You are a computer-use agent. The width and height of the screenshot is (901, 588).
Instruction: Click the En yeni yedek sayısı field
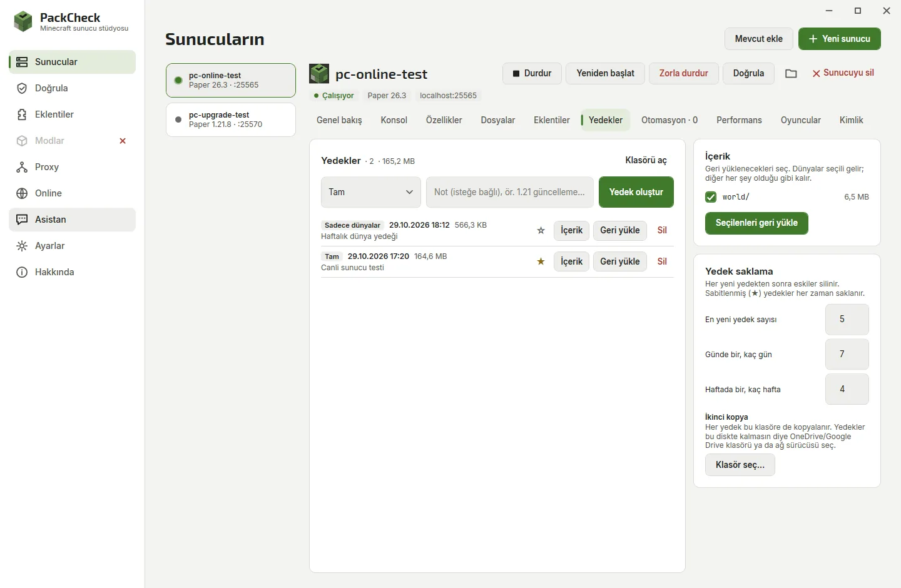[x=847, y=320]
